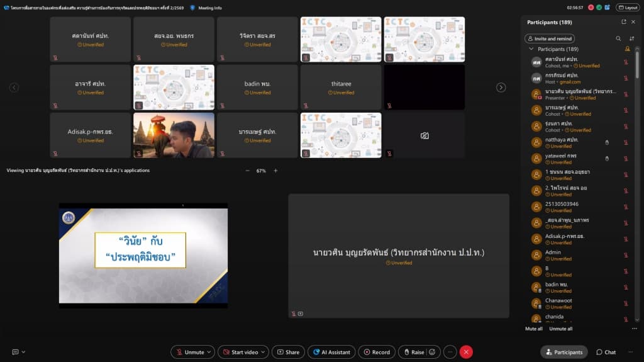Zoom out the shared content view
The height and width of the screenshot is (362, 644).
pyautogui.click(x=247, y=171)
